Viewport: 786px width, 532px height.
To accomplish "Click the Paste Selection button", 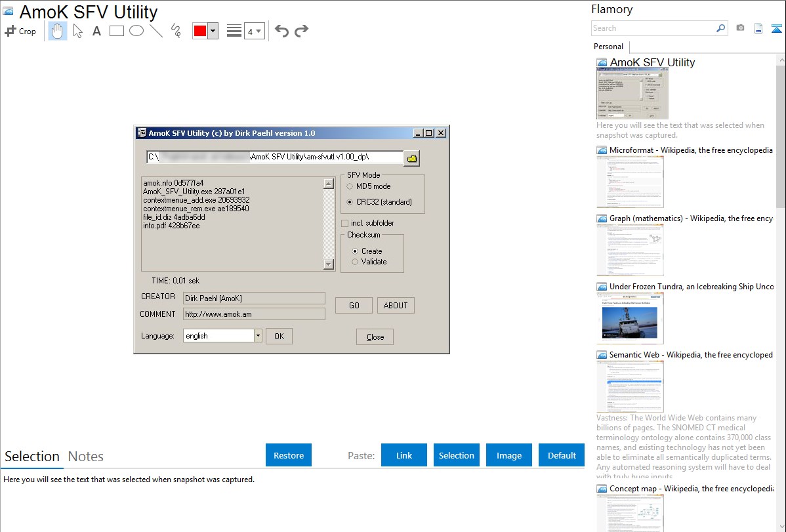I will point(457,455).
